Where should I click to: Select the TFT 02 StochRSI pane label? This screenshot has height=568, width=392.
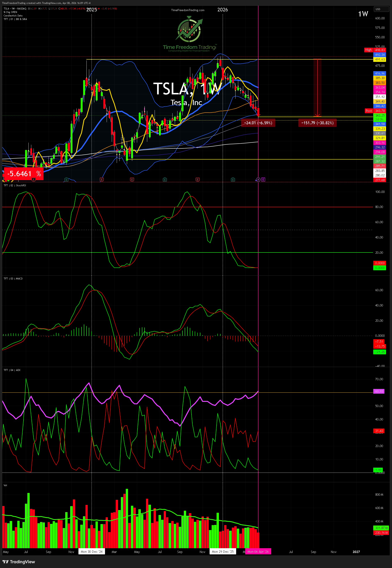click(15, 185)
